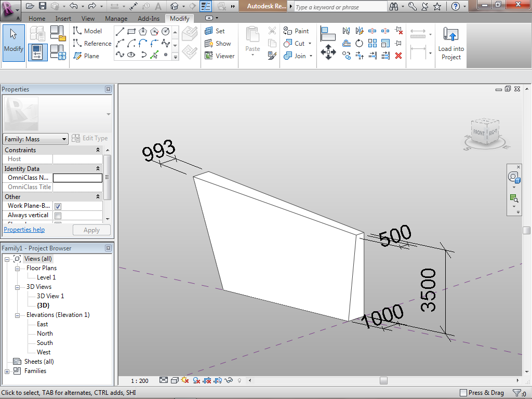The width and height of the screenshot is (532, 399).
Task: Open the Work Plane Viewer
Action: [x=219, y=56]
